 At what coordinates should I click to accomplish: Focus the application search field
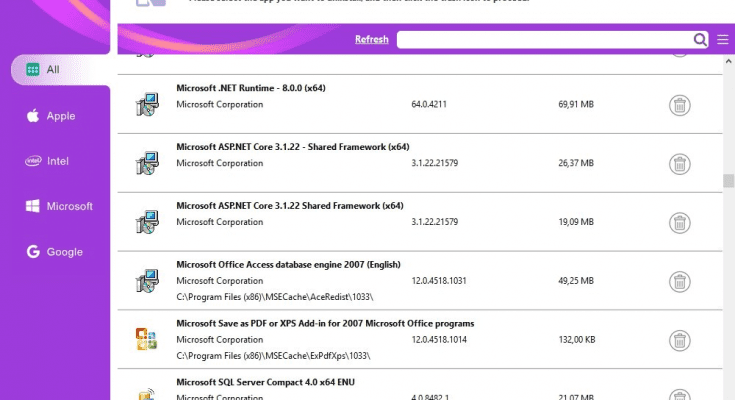544,39
